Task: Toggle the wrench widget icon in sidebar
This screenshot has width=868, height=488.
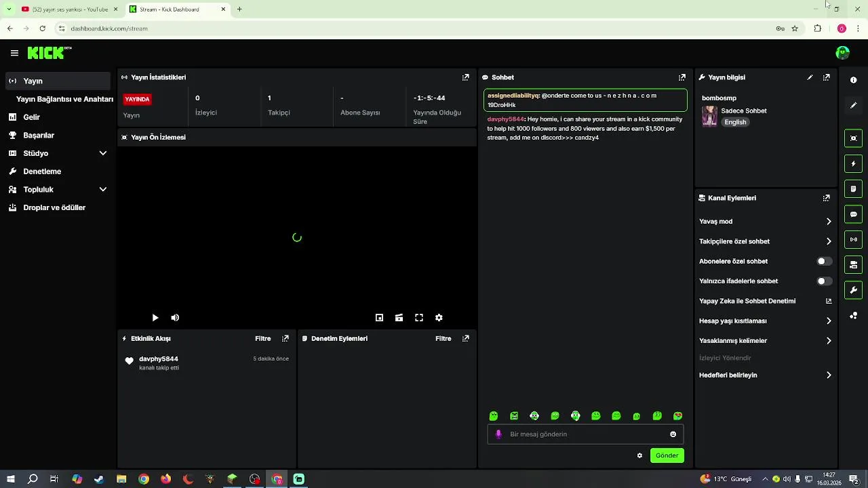Action: tap(853, 290)
